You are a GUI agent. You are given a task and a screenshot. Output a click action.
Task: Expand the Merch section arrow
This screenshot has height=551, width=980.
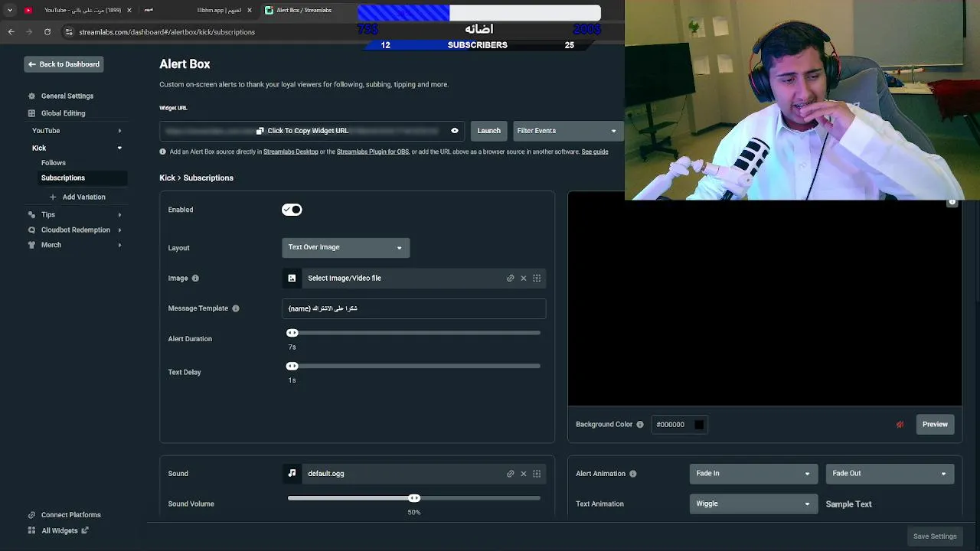[119, 245]
